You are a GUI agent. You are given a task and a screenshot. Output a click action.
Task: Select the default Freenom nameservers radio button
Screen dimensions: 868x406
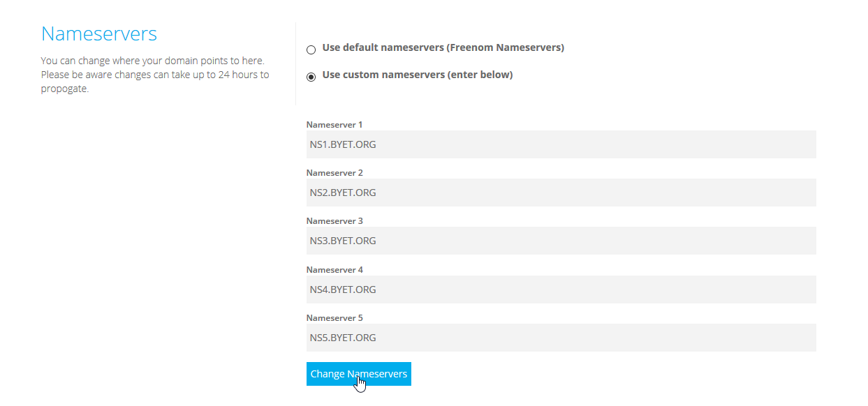click(x=311, y=50)
